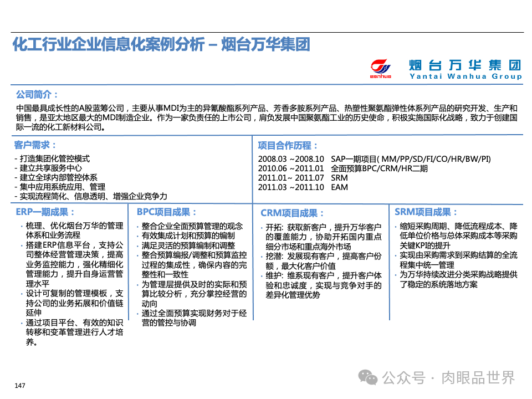Click the SRM项目成果 heading
This screenshot has width=532, height=399.
tap(426, 212)
